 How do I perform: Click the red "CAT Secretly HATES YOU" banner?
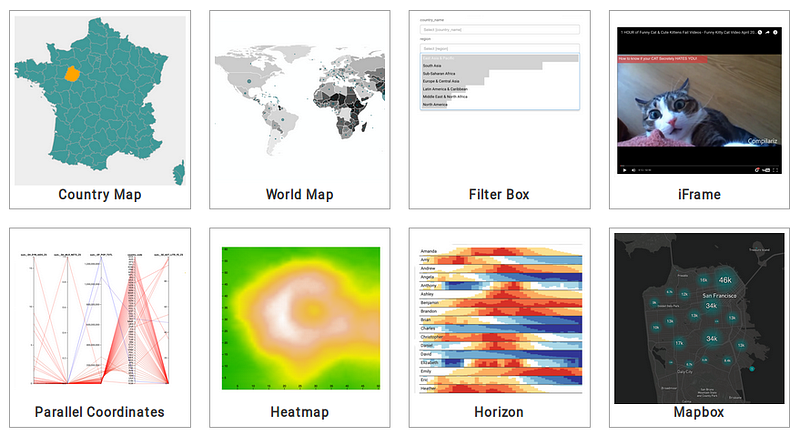(662, 59)
